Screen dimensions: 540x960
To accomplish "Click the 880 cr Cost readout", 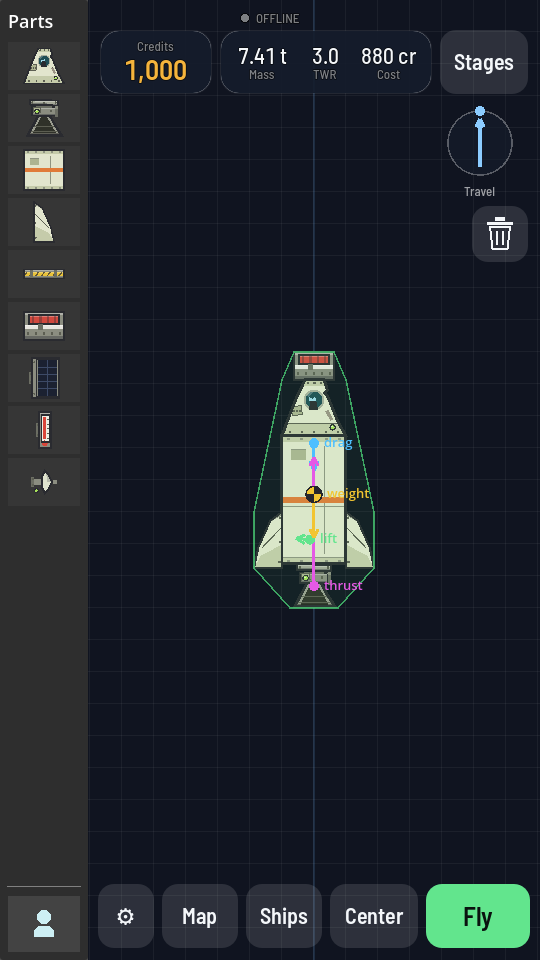I will pos(388,64).
